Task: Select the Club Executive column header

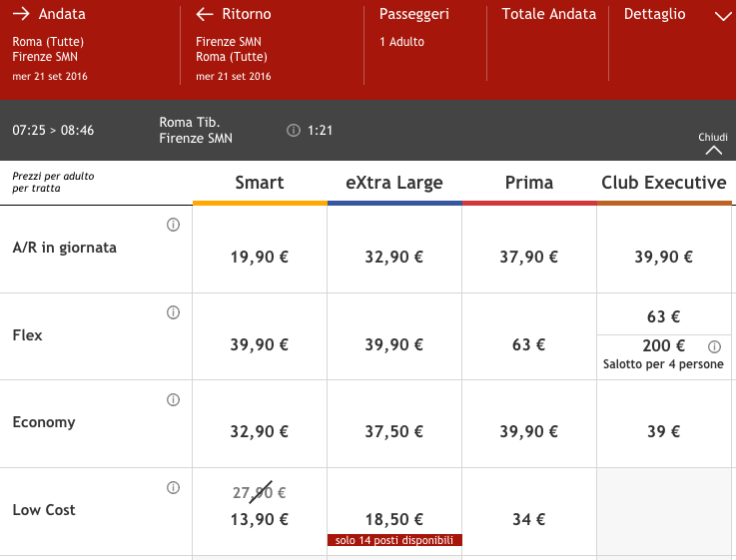Action: pyautogui.click(x=663, y=183)
